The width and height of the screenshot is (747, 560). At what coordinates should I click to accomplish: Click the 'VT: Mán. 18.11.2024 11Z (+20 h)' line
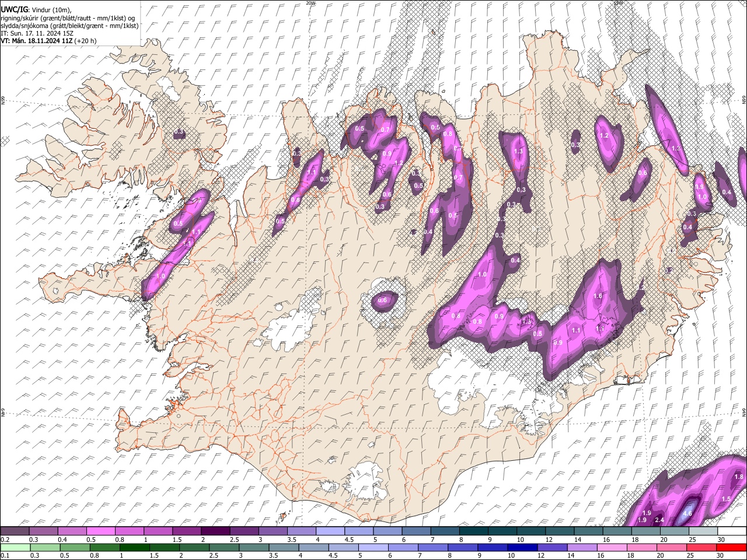click(48, 41)
